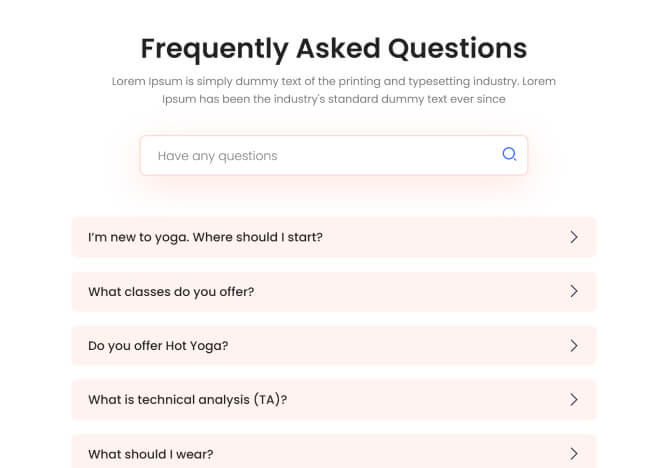Toggle the Hot Yoga accordion row
Image resolution: width=668 pixels, height=468 pixels.
click(400, 345)
